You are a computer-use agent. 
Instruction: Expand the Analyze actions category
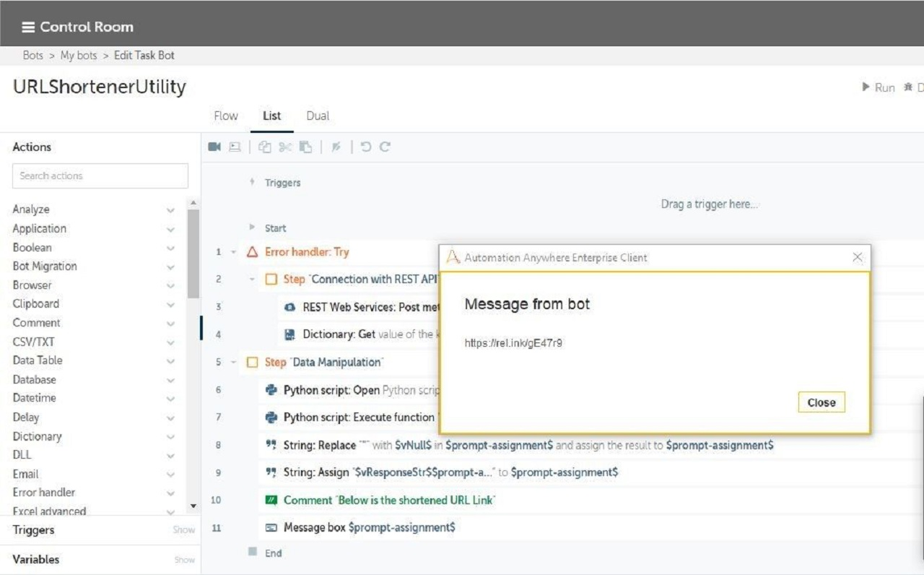coord(170,210)
